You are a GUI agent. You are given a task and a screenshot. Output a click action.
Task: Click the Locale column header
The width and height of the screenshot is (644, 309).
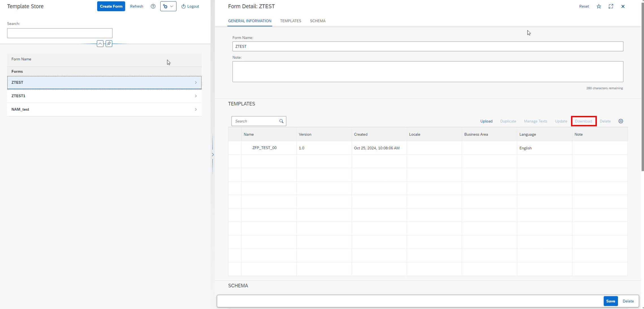(x=434, y=134)
